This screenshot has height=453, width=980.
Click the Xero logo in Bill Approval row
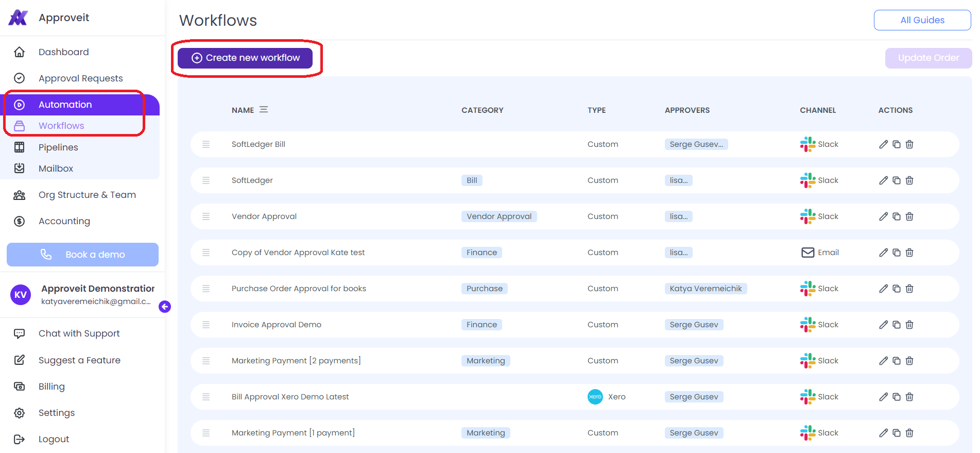coord(595,397)
